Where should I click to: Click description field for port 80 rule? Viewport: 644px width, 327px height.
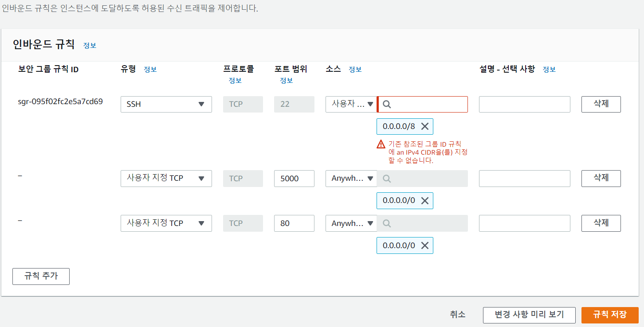click(524, 223)
